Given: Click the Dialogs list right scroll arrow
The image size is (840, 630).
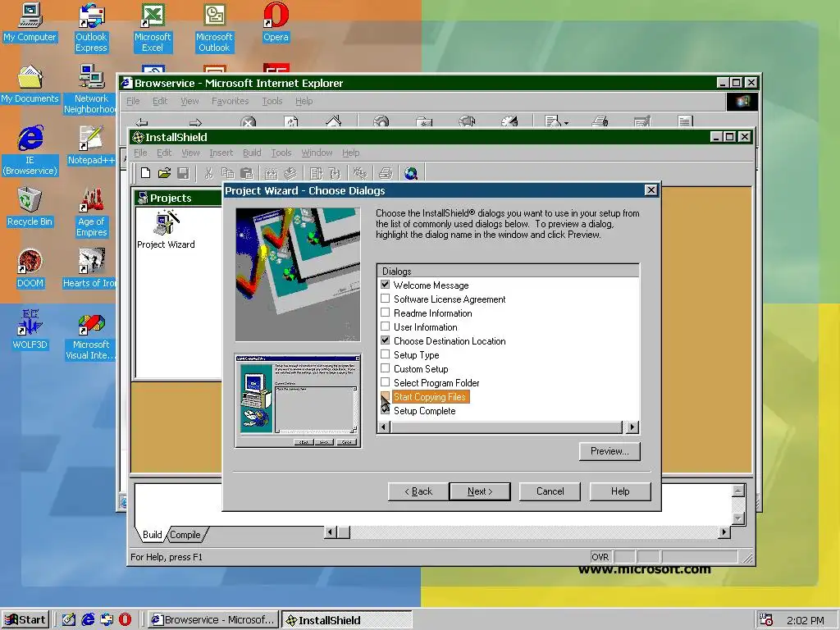Looking at the screenshot, I should [632, 427].
